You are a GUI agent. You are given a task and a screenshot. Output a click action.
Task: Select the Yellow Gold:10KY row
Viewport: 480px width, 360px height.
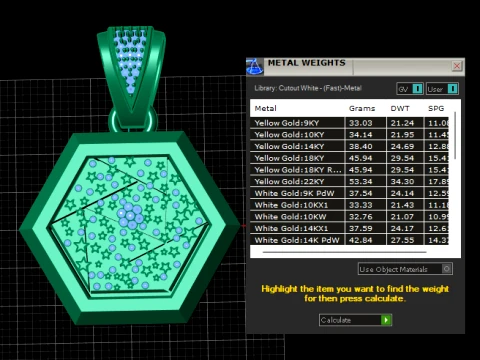(x=349, y=135)
